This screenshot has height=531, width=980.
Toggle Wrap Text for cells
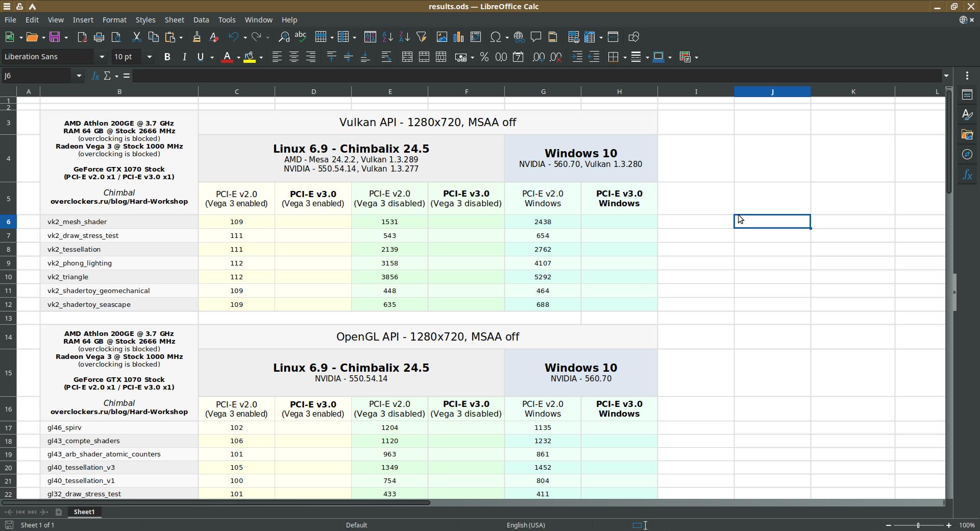[x=386, y=57]
